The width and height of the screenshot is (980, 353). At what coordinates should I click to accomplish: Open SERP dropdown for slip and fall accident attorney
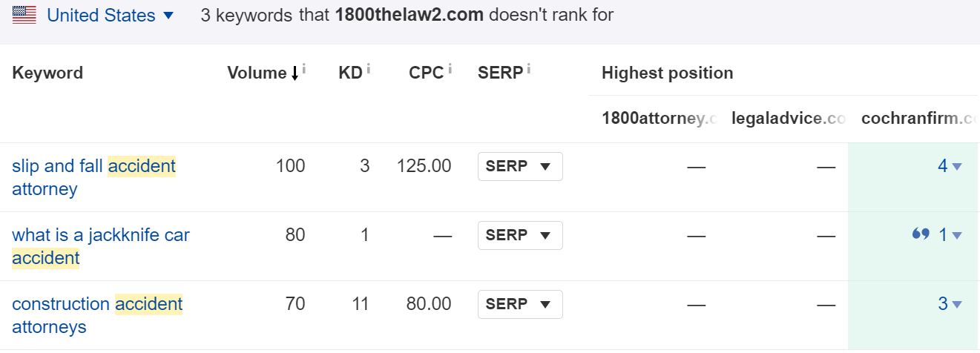click(x=520, y=167)
